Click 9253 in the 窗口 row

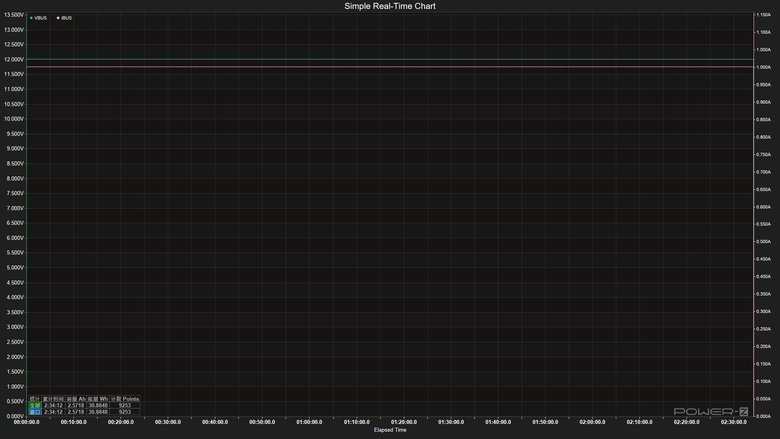point(125,412)
